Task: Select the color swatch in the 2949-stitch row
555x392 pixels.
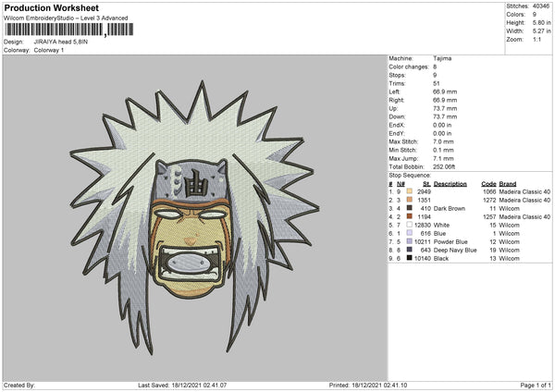Action: coord(409,191)
